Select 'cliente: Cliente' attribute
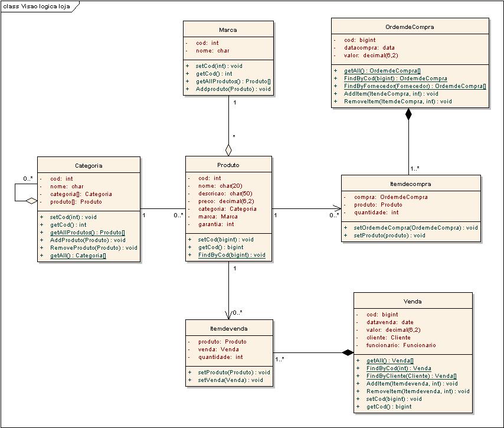Screen dimensions: 504x428 (x=388, y=338)
